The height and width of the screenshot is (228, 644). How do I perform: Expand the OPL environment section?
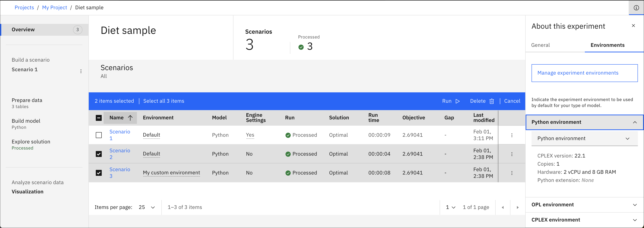(584, 205)
